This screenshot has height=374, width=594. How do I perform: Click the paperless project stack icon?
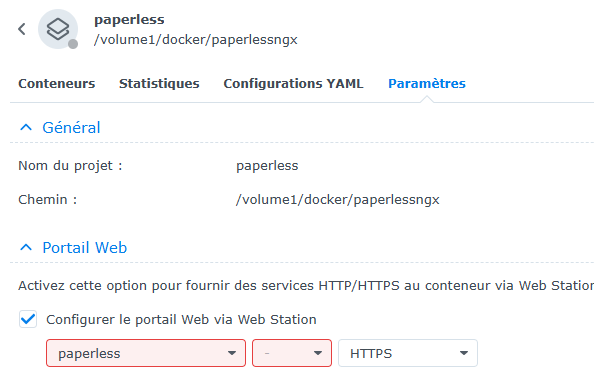(x=58, y=29)
